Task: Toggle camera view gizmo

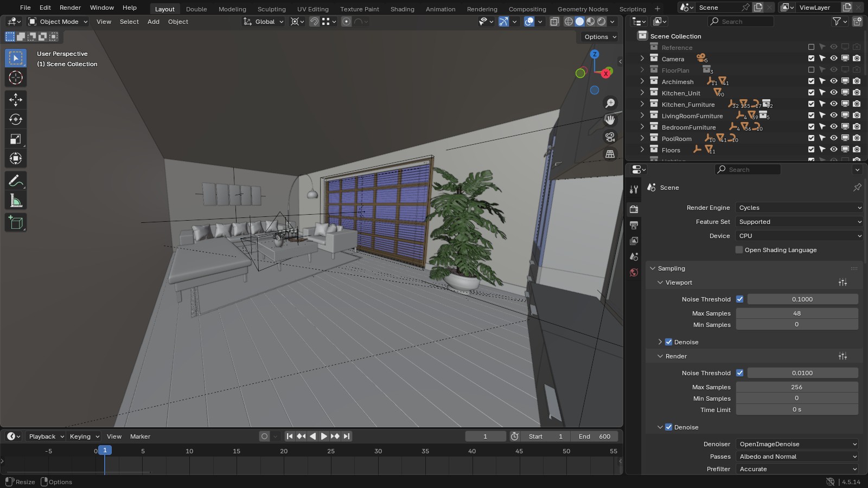Action: (610, 137)
